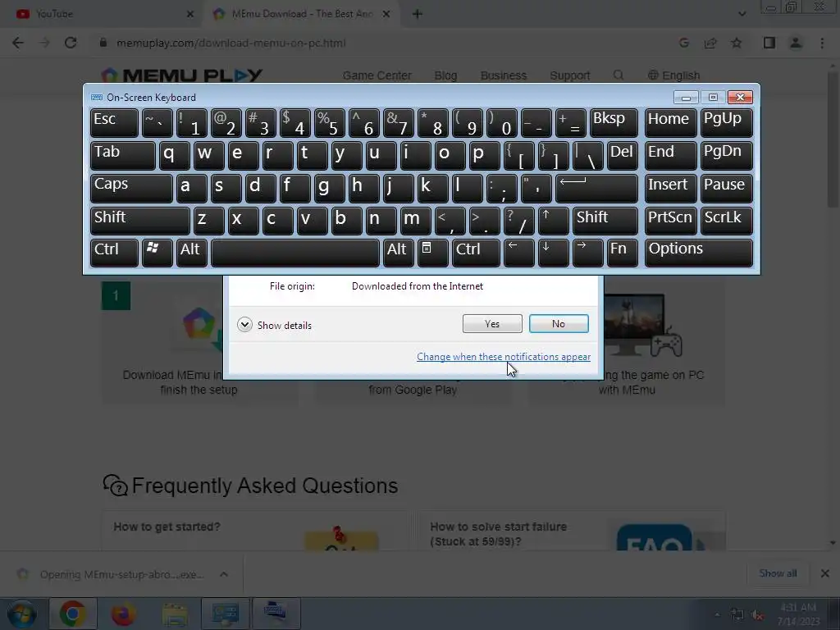Open Game Center menu item
This screenshot has height=630, width=840.
coord(377,75)
